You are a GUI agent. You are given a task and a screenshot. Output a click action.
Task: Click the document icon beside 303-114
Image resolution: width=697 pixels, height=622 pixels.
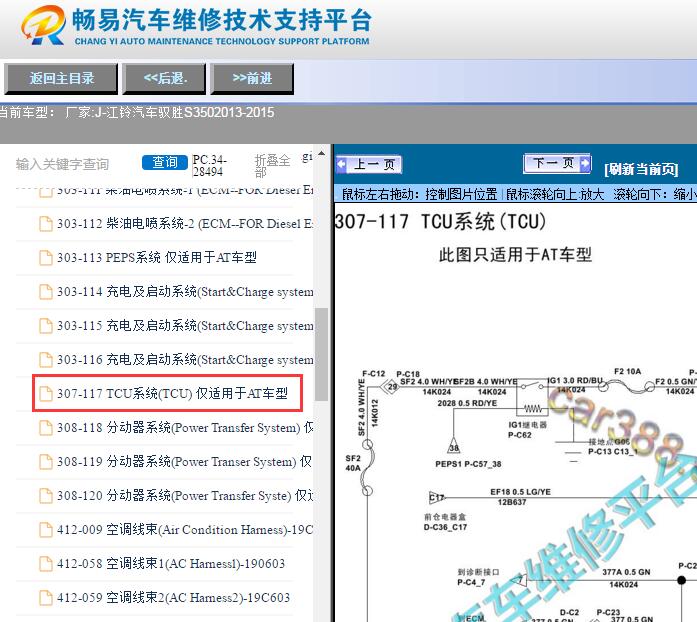46,292
